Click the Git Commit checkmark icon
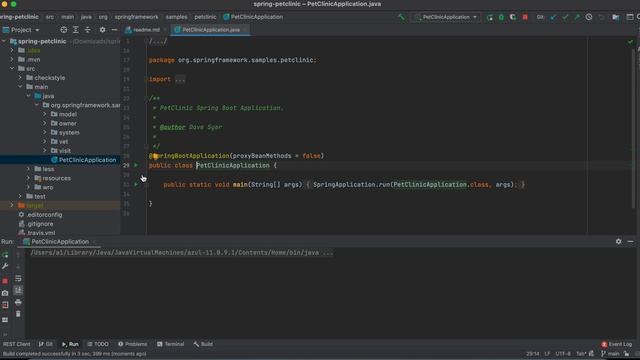Screen dimensions: 640x360 [x=565, y=17]
